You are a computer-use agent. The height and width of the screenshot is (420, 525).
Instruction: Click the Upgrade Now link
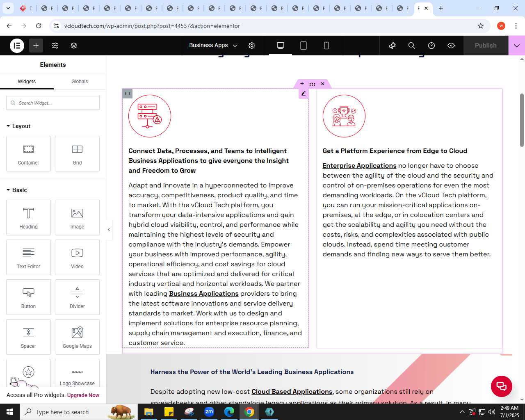point(83,395)
